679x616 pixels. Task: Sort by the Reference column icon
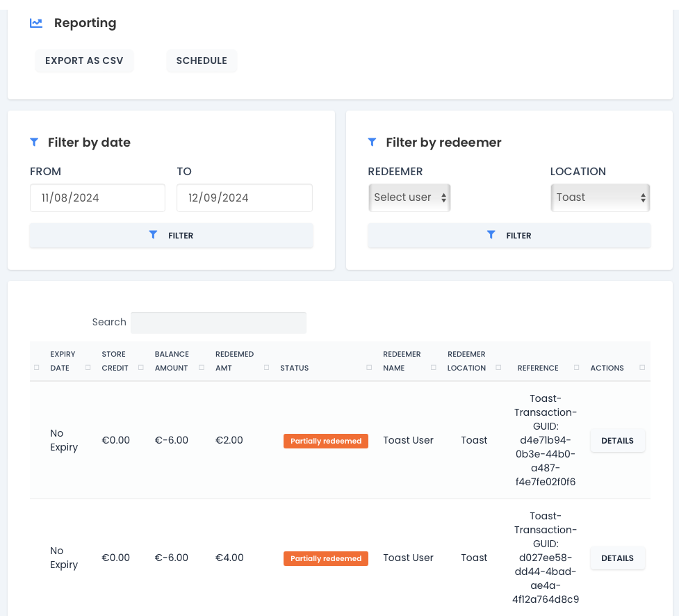pos(578,368)
